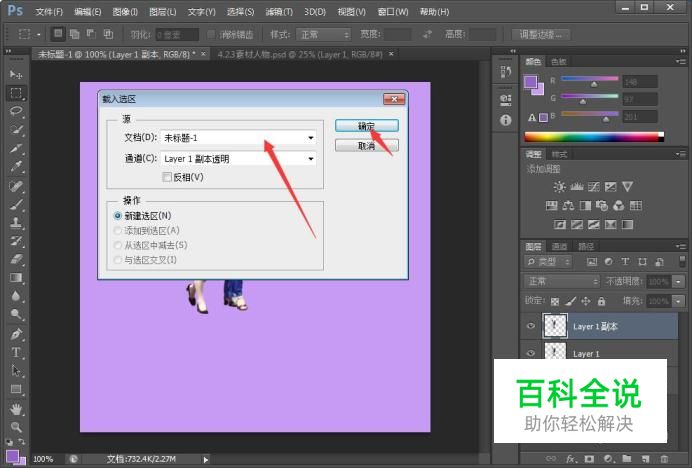This screenshot has width=692, height=468.
Task: Select the 新建选区(N) radio option
Action: (x=118, y=215)
